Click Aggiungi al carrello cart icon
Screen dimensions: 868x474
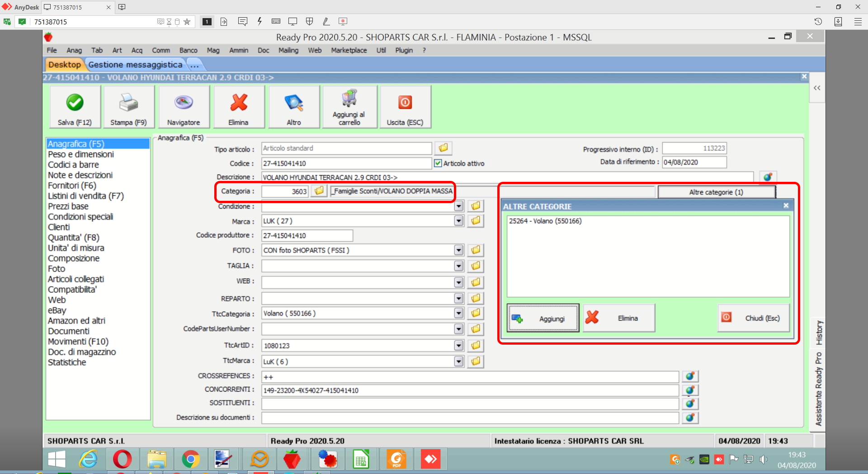point(349,107)
